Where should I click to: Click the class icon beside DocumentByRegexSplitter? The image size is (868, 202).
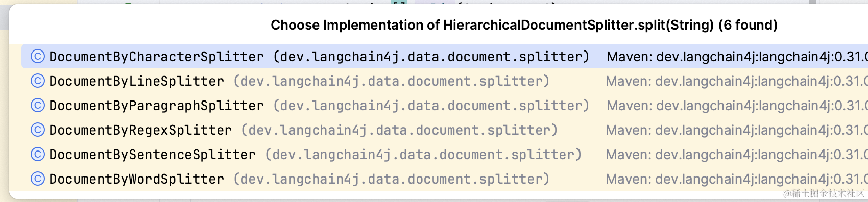(x=38, y=130)
